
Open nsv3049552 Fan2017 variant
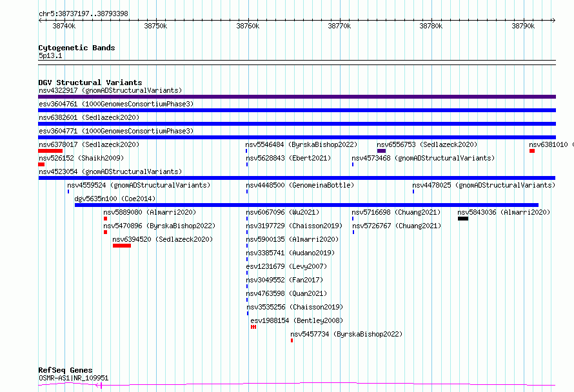[284, 280]
